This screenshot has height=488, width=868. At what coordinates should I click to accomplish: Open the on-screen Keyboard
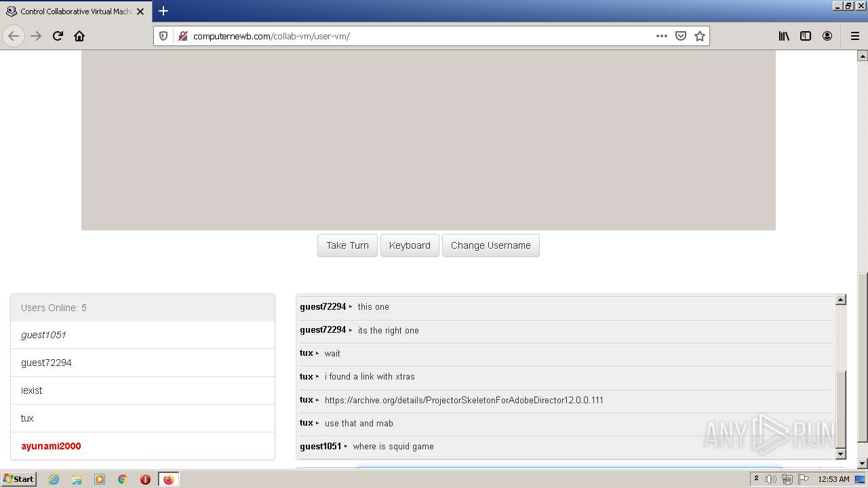[x=410, y=245]
